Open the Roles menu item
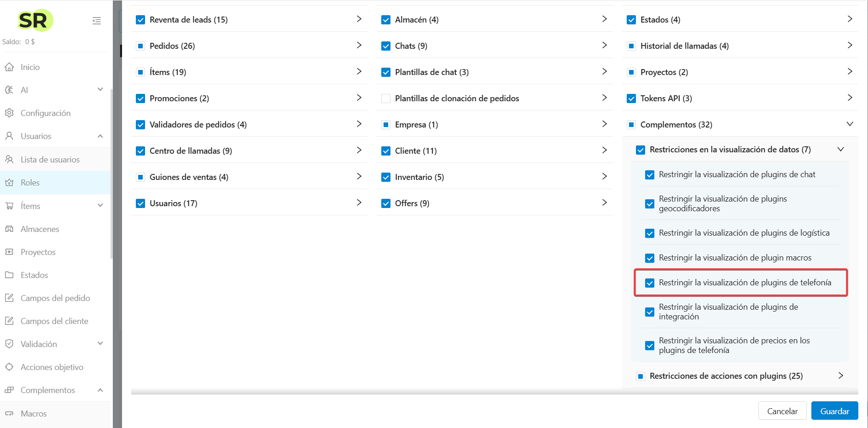 [30, 183]
